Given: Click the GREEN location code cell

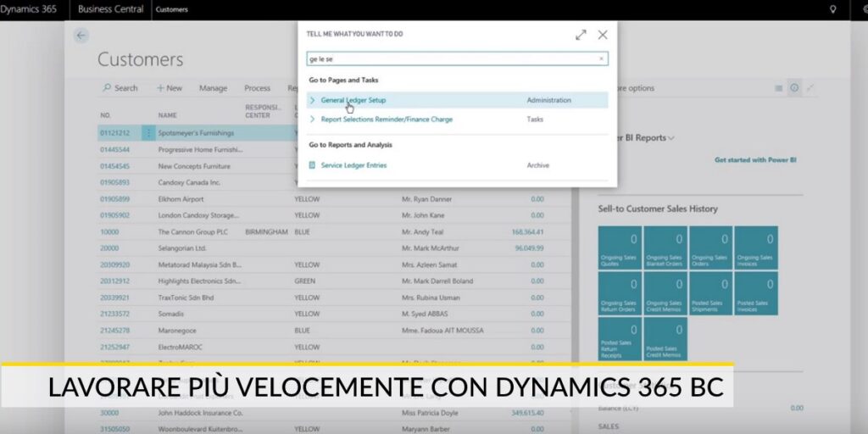Looking at the screenshot, I should pos(305,281).
